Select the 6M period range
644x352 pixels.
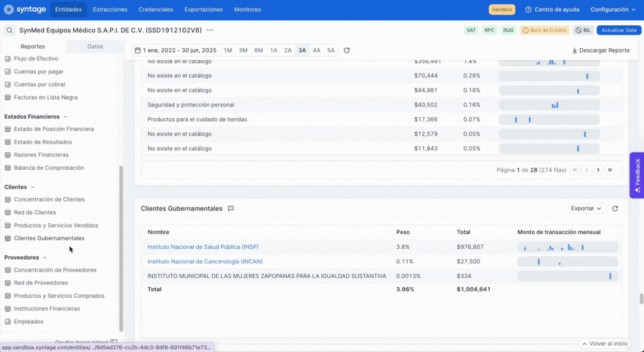point(258,50)
